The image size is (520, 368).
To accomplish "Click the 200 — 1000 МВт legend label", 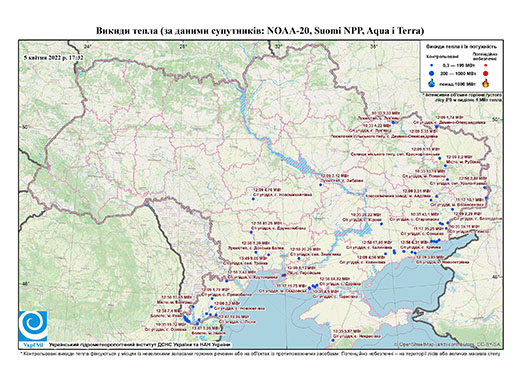I will tap(458, 73).
